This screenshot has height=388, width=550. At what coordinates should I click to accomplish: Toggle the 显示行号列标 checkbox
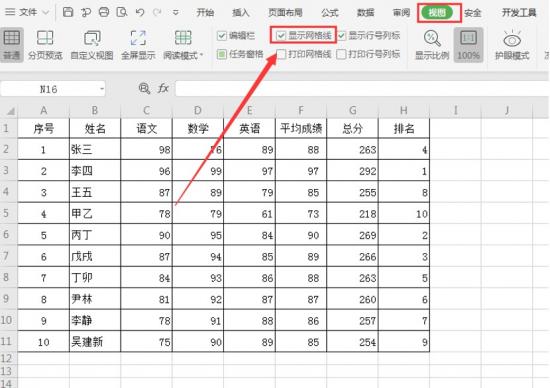pos(341,35)
